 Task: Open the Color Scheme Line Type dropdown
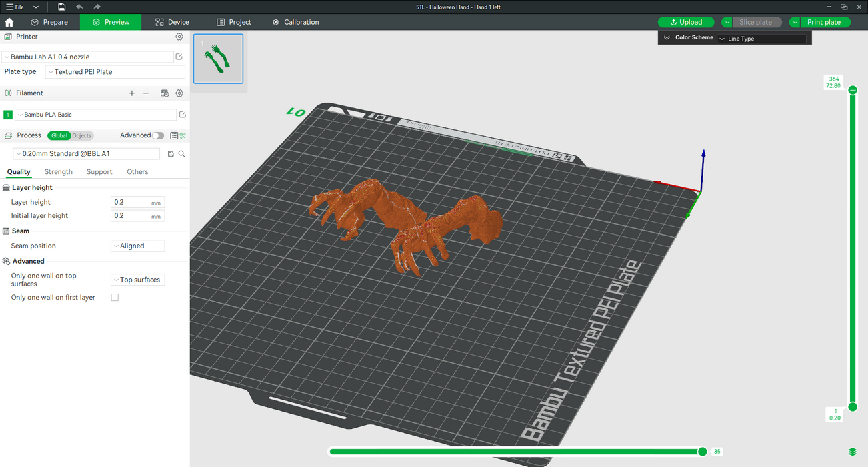(761, 39)
